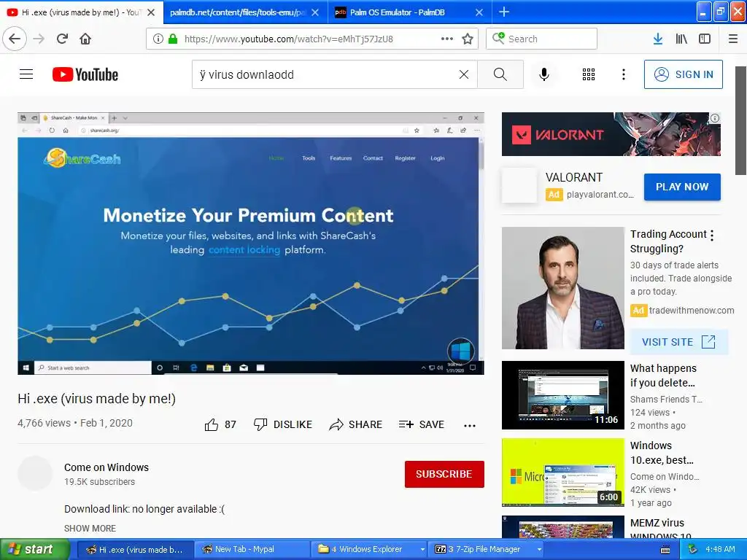Open the YouTube guide hamburger menu
The image size is (747, 560).
pos(26,74)
